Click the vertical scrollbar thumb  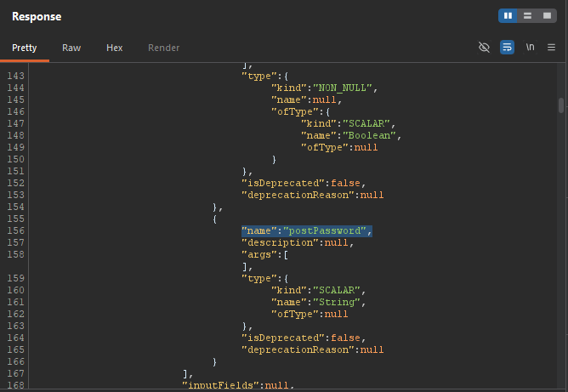(561, 105)
